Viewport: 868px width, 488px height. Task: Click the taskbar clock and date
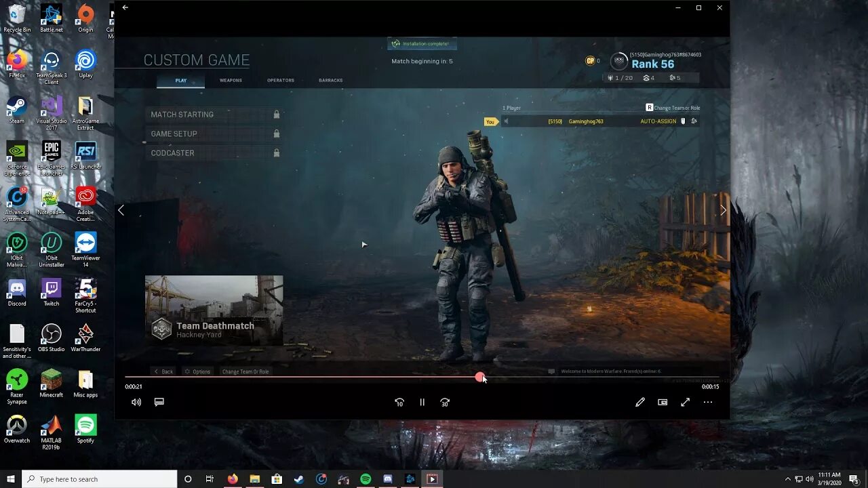tap(829, 479)
